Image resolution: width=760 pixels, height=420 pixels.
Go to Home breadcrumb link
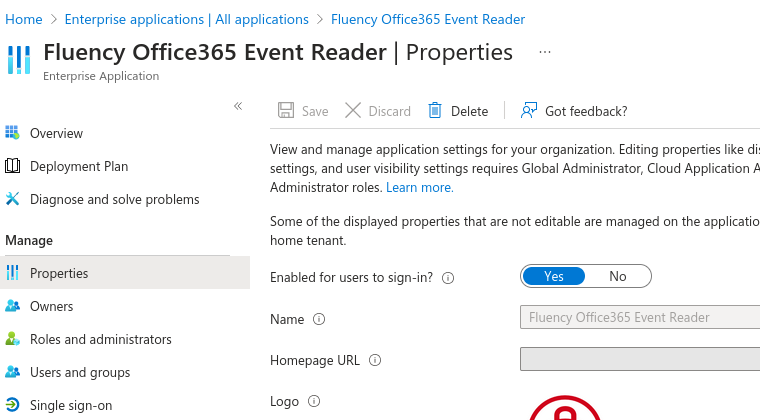coord(24,19)
